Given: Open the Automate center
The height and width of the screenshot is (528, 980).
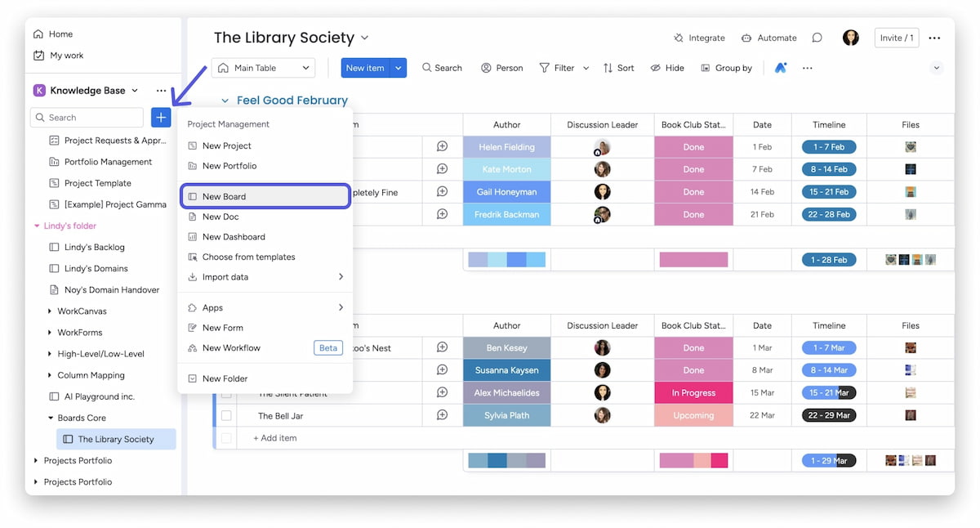Looking at the screenshot, I should [x=768, y=38].
